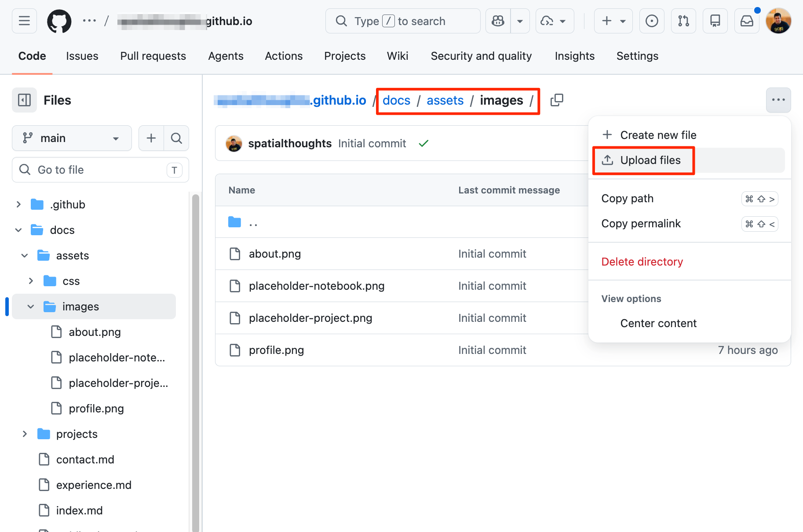Expand the projects folder
The height and width of the screenshot is (532, 803).
click(x=25, y=434)
